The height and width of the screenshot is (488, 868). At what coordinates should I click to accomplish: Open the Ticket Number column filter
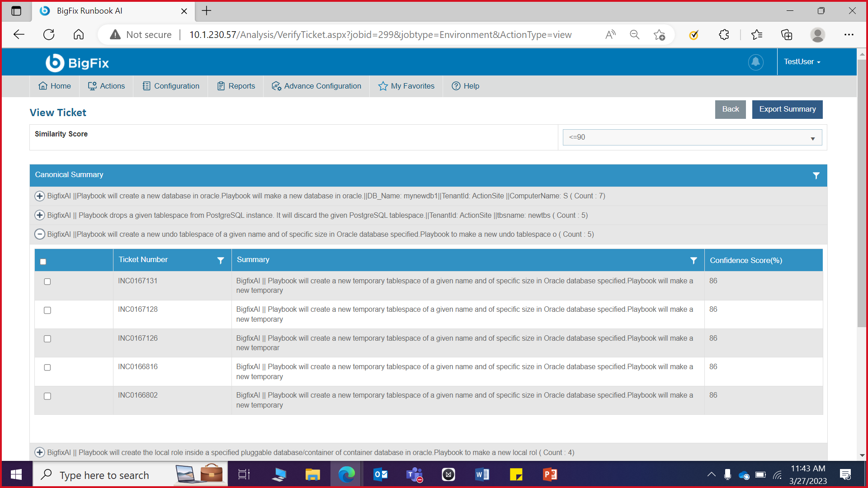coord(221,260)
